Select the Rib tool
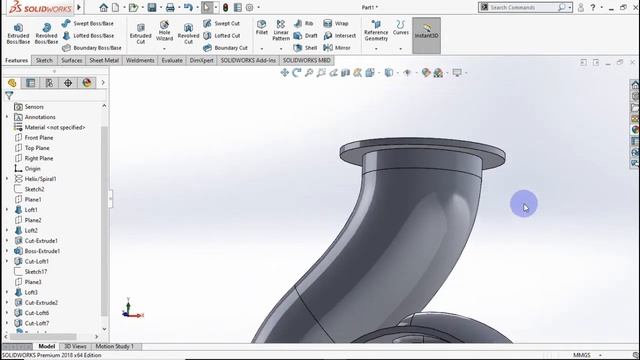Screen dimensions: 640x360 (x=304, y=23)
